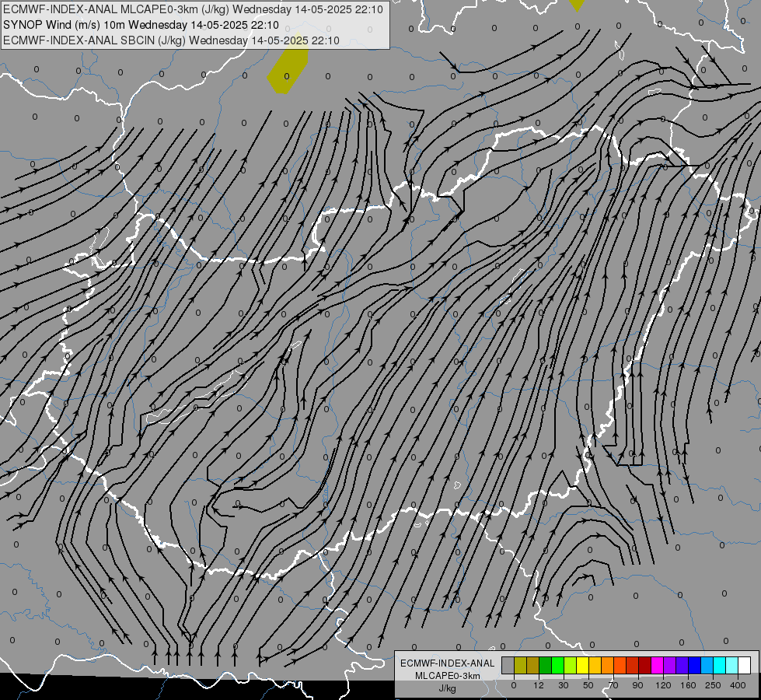Click the legend title ECMWF-INDEX-ANAL
Screen dimensions: 761x700
tap(448, 663)
